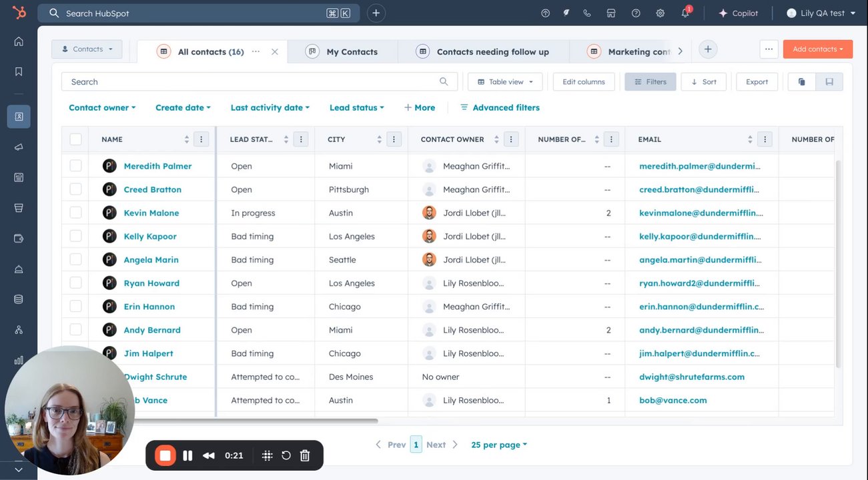Open the Contacts object dropdown
This screenshot has height=480, width=868.
87,49
